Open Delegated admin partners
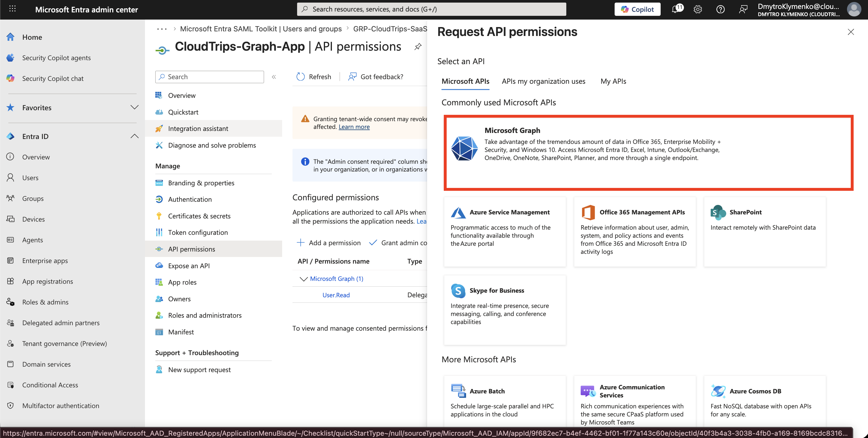Image resolution: width=868 pixels, height=438 pixels. (61, 323)
